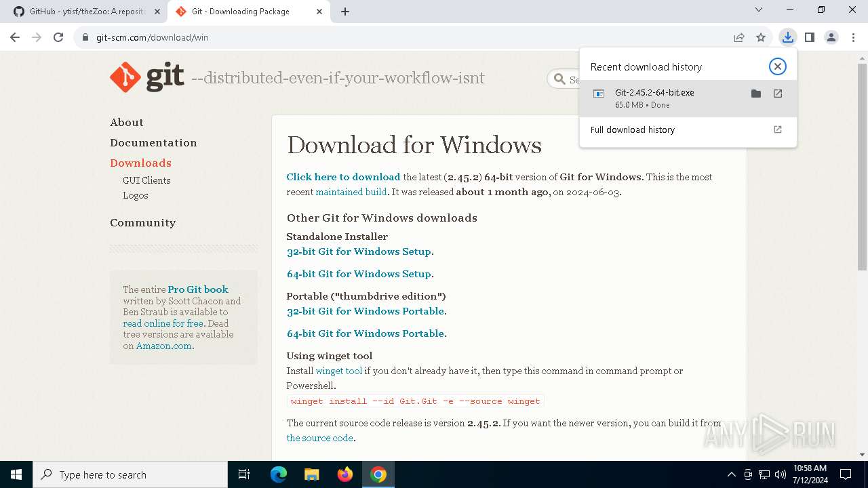
Task: Open the Amazon.com link
Action: click(164, 346)
